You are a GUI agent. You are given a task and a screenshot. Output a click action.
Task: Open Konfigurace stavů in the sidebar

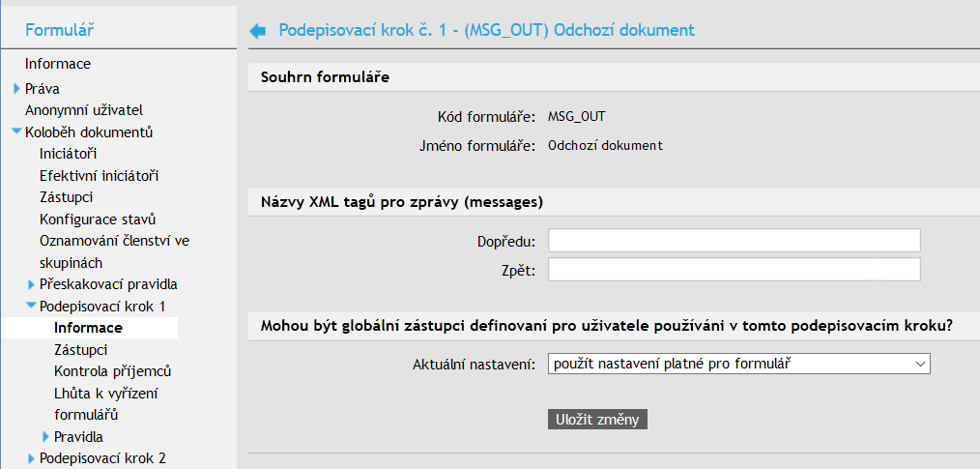98,219
